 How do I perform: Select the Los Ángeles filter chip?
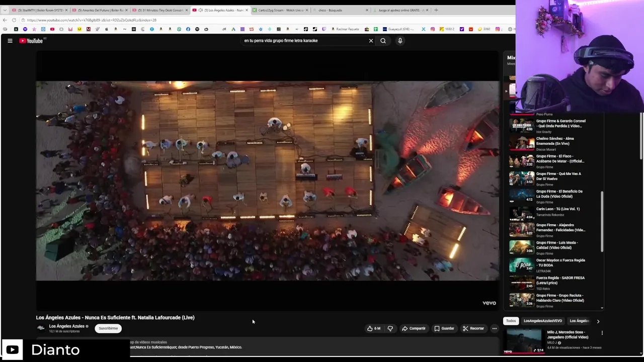[579, 321]
